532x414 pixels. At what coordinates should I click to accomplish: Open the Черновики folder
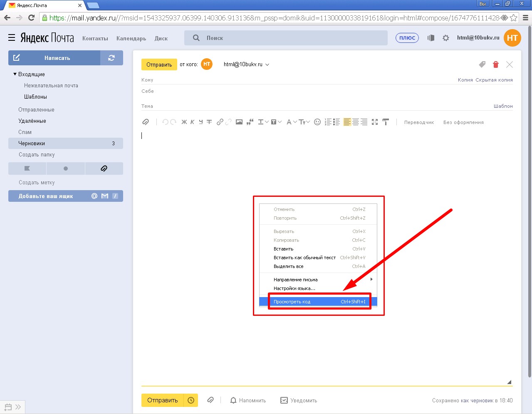click(66, 143)
